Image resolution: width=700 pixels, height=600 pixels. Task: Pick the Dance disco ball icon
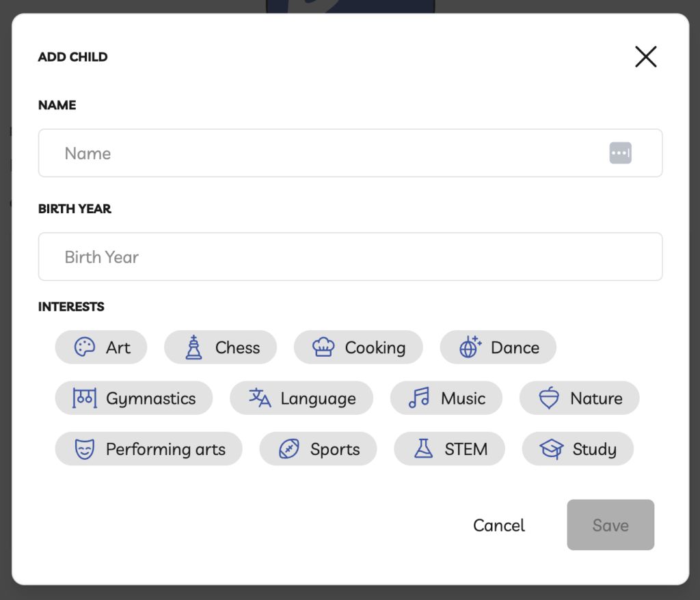(470, 347)
